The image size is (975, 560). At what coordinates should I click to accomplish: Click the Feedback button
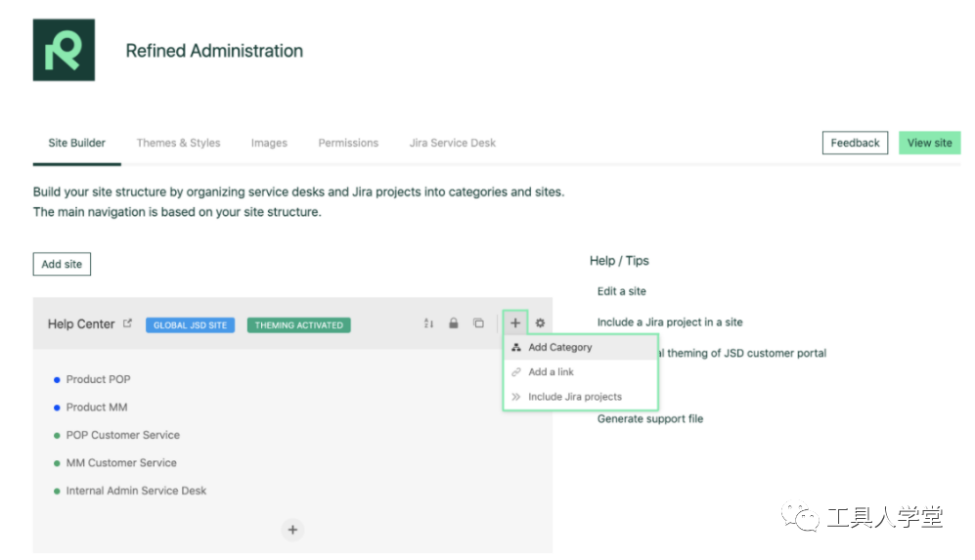tap(855, 143)
